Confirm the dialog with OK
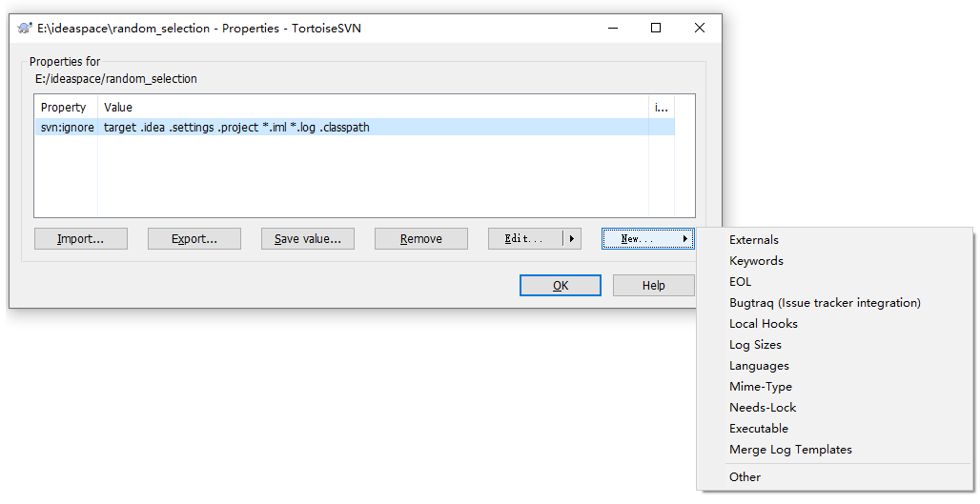The height and width of the screenshot is (504, 980). 561,286
